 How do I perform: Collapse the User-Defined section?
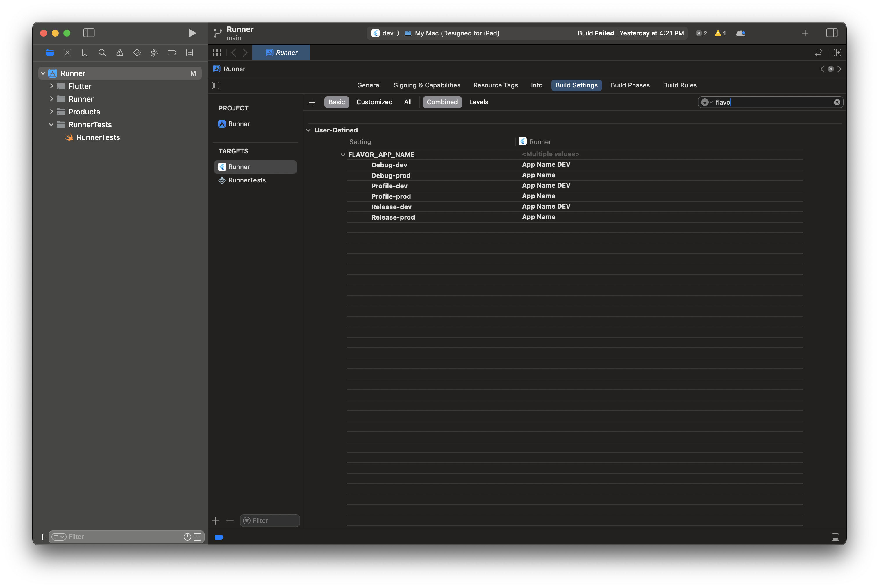coord(308,130)
